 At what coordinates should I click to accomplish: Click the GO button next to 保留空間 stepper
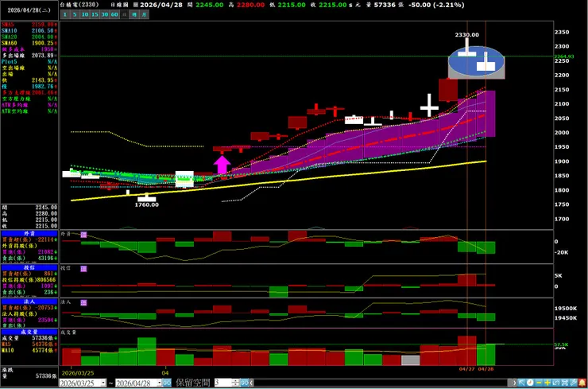tap(244, 383)
